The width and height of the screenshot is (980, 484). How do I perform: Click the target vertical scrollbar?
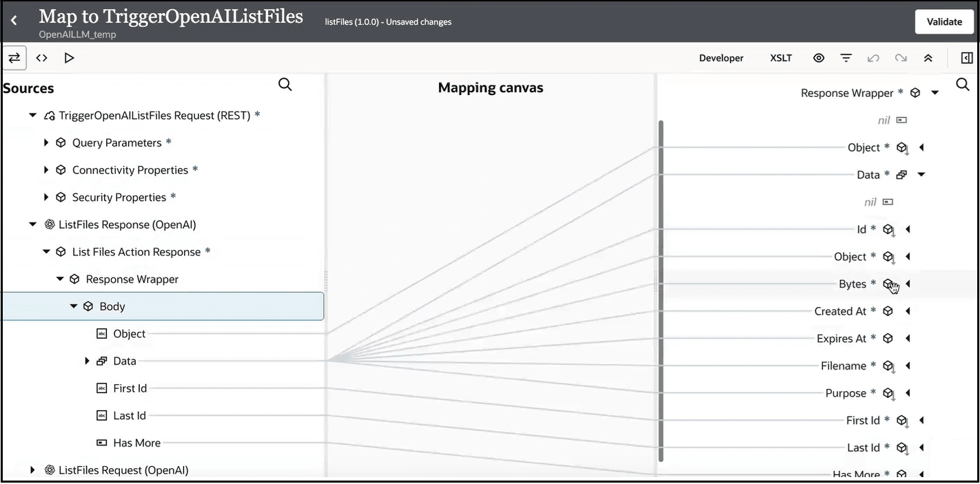point(661,291)
